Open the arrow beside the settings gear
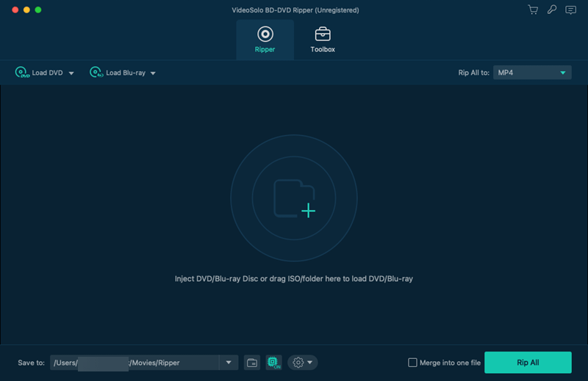This screenshot has width=588, height=381. [309, 363]
